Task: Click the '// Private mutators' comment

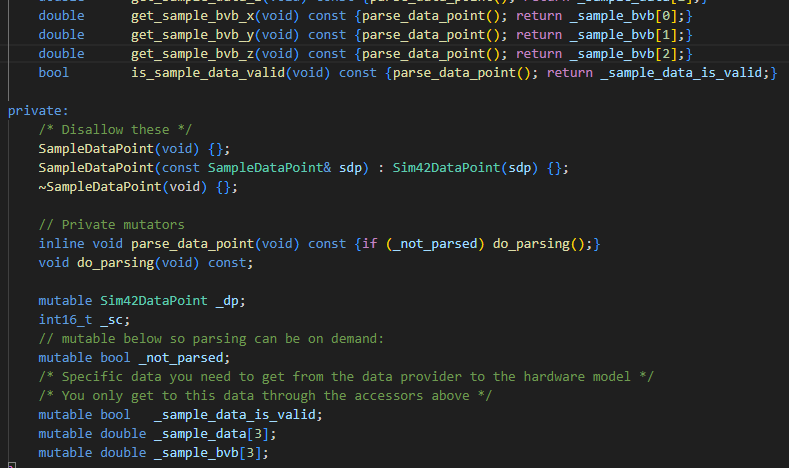Action: pos(111,224)
